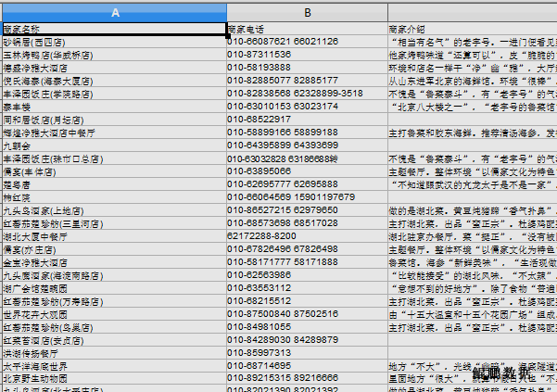Click phone cell 010-67826496 67826498
This screenshot has width=557, height=392.
(308, 249)
